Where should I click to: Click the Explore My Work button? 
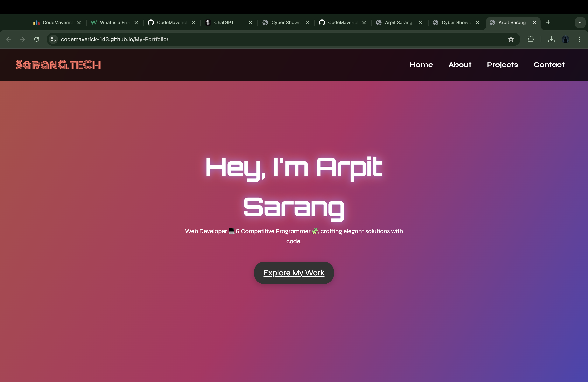[294, 273]
